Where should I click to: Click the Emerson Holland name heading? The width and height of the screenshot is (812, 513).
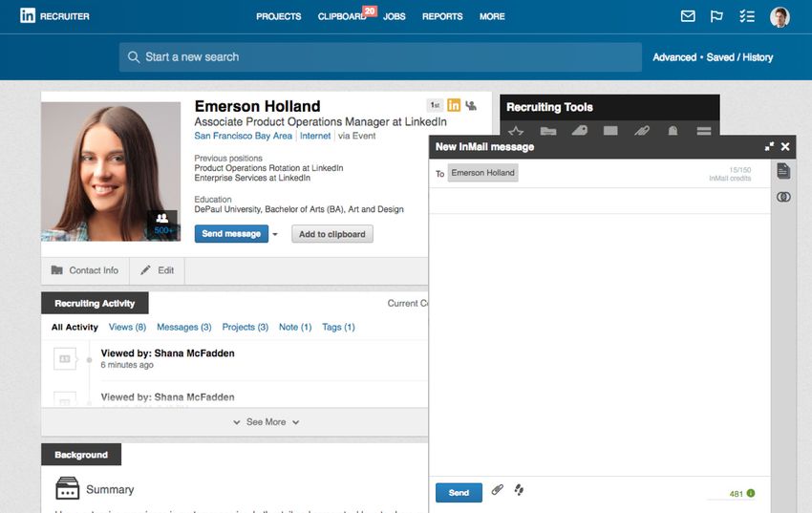(257, 106)
